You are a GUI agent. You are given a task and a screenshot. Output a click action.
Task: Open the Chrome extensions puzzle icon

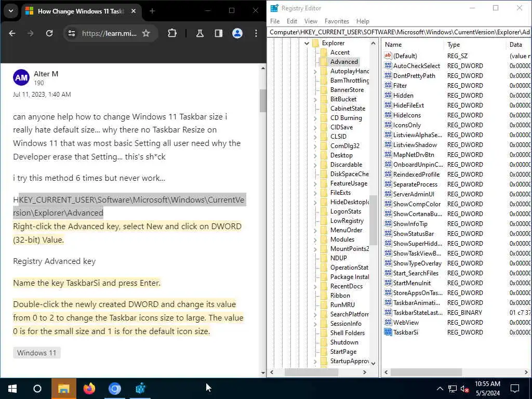coord(172,33)
